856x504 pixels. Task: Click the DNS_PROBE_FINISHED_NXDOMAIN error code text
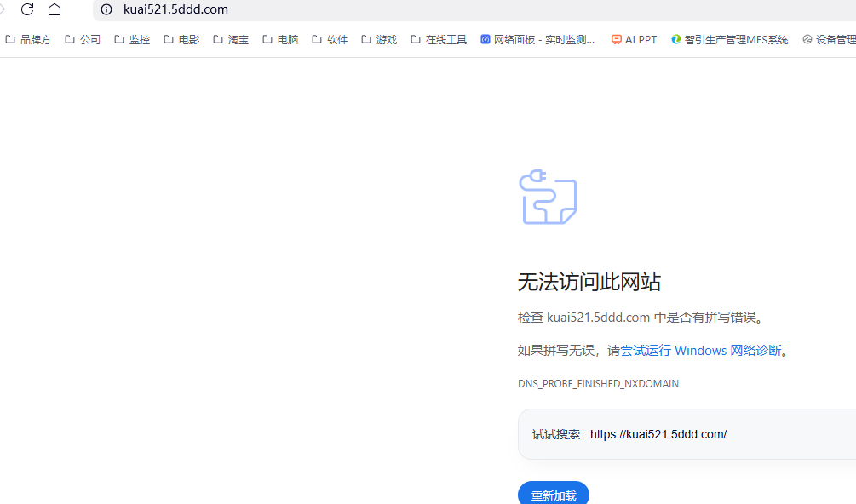coord(598,383)
